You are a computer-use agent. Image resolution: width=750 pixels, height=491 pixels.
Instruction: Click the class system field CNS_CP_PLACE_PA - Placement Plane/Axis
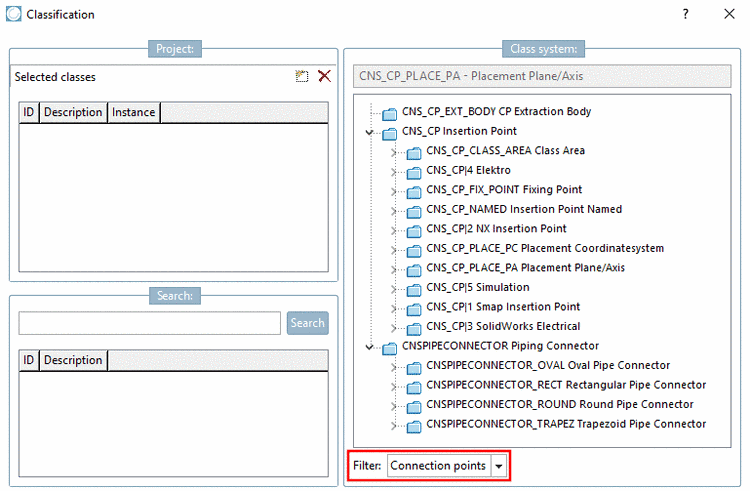(x=542, y=76)
